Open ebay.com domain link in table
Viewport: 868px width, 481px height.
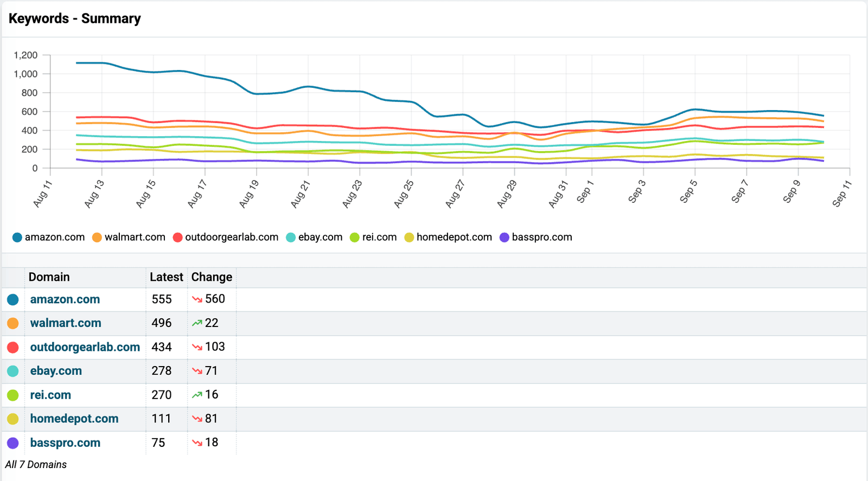tap(56, 371)
